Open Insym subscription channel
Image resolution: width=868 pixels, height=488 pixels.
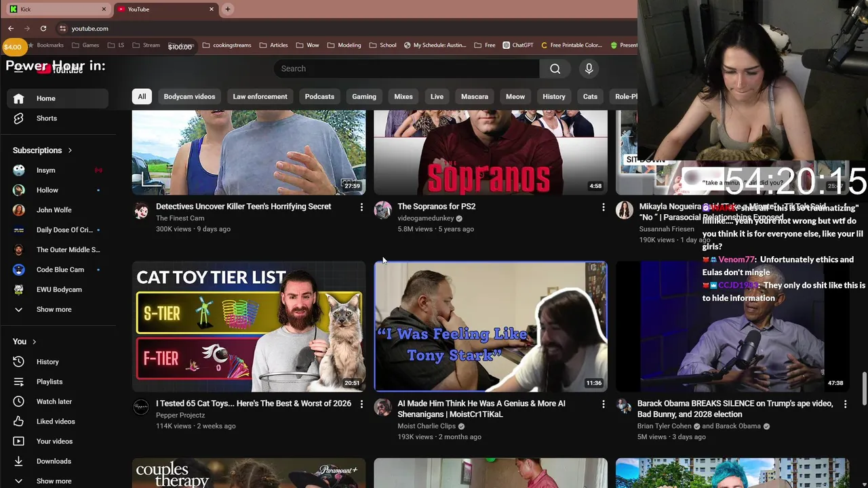58,170
